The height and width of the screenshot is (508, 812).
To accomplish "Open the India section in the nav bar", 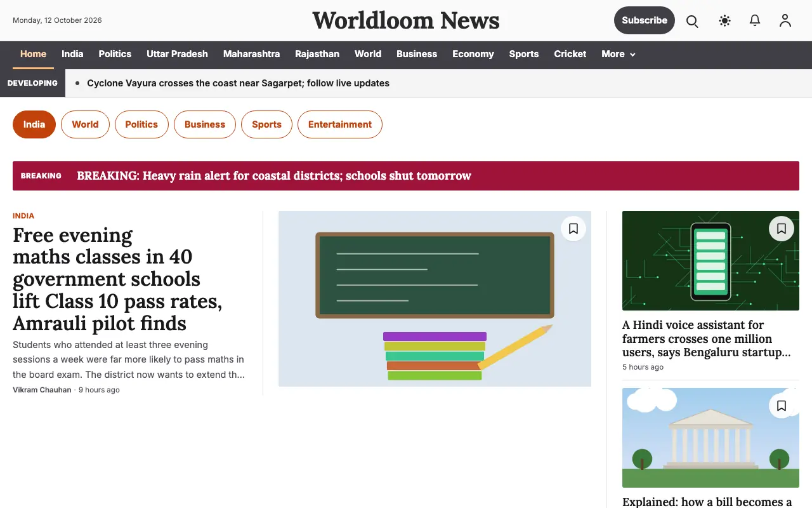I will pyautogui.click(x=72, y=54).
